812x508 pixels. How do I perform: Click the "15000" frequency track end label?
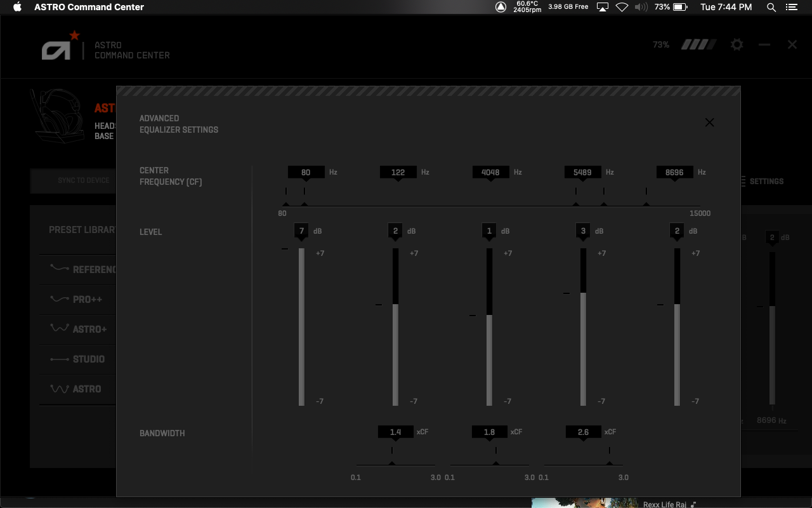[x=700, y=213]
